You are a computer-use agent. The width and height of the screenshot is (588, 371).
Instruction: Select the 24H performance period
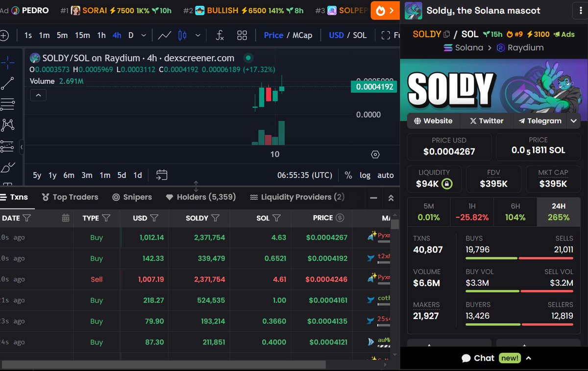click(559, 212)
